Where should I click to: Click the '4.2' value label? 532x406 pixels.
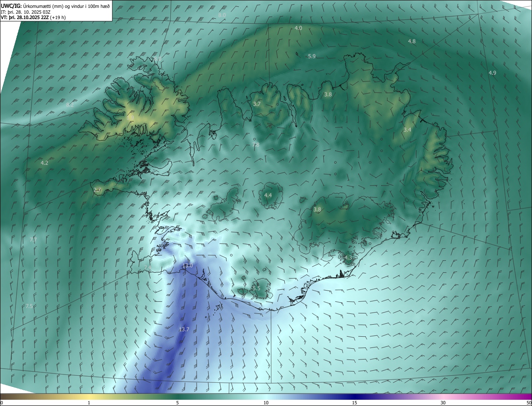coord(44,163)
